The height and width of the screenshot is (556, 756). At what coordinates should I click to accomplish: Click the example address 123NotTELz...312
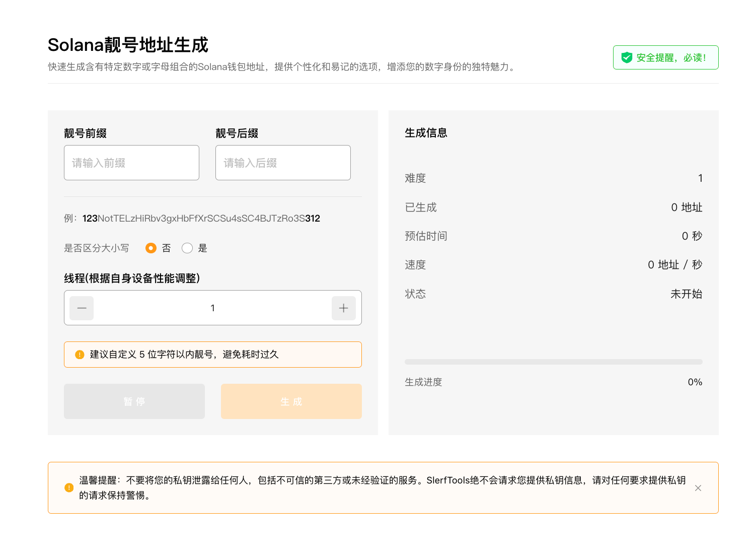[201, 218]
